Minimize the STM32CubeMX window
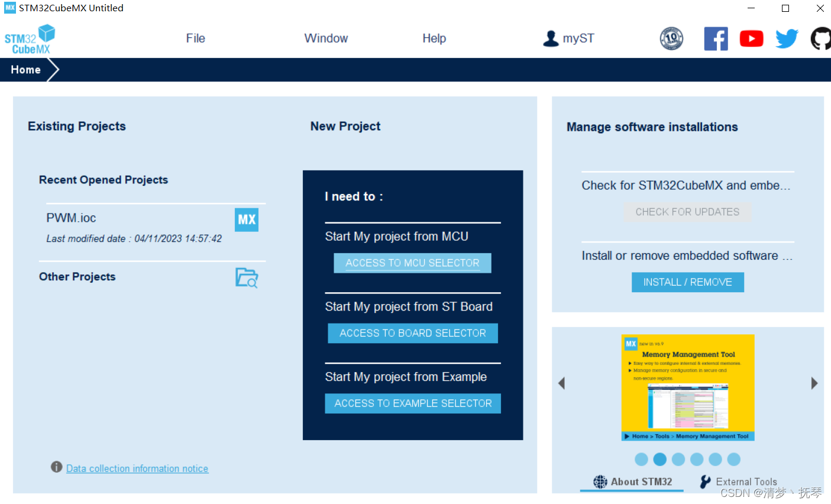The image size is (831, 504). [x=751, y=8]
